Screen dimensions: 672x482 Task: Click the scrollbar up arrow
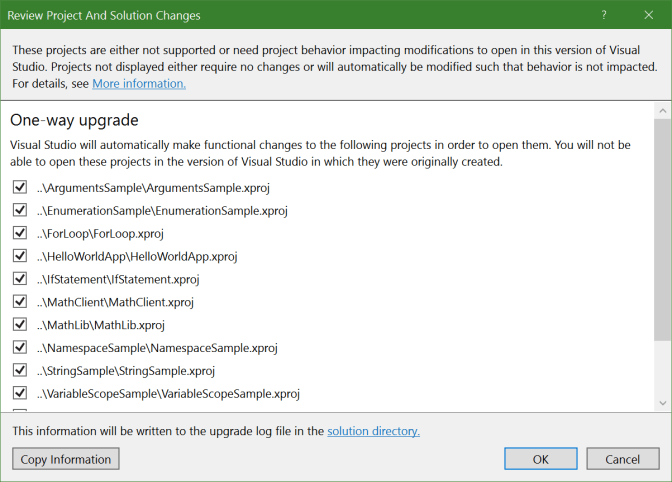(662, 109)
